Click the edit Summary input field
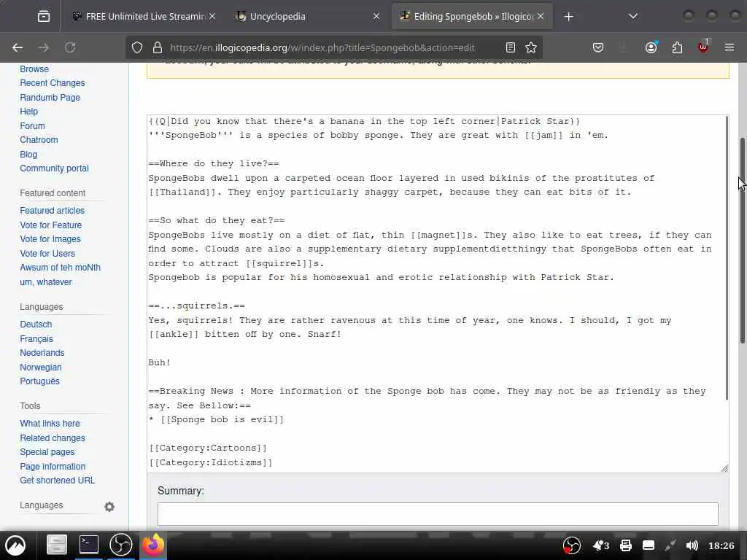The height and width of the screenshot is (560, 747). tap(438, 514)
